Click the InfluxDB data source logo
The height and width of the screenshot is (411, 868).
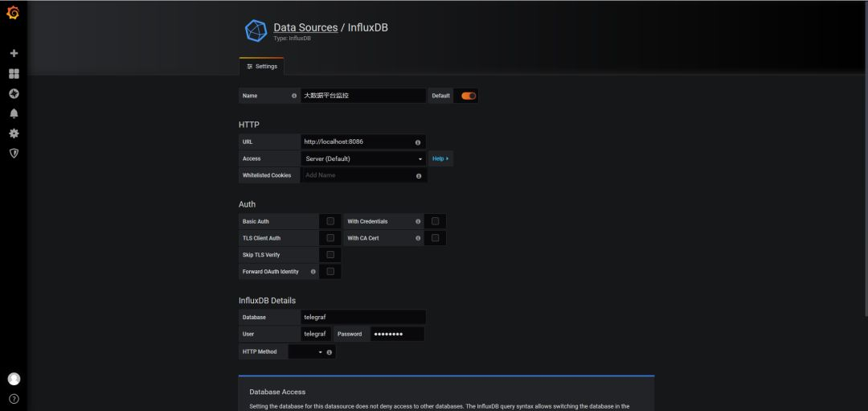point(256,31)
